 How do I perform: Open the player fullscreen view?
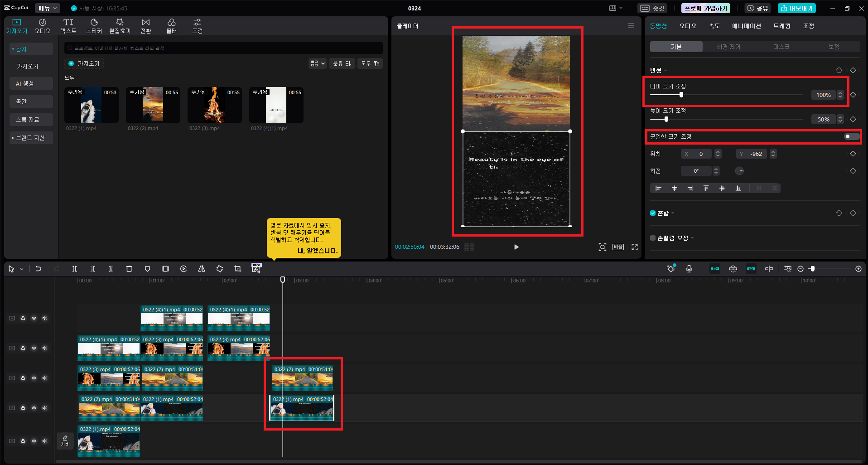[x=635, y=247]
